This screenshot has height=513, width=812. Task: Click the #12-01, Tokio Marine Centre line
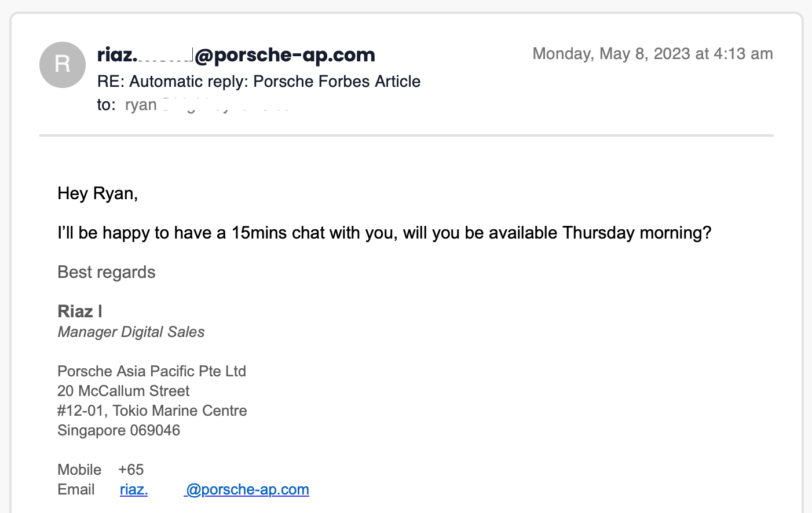152,411
